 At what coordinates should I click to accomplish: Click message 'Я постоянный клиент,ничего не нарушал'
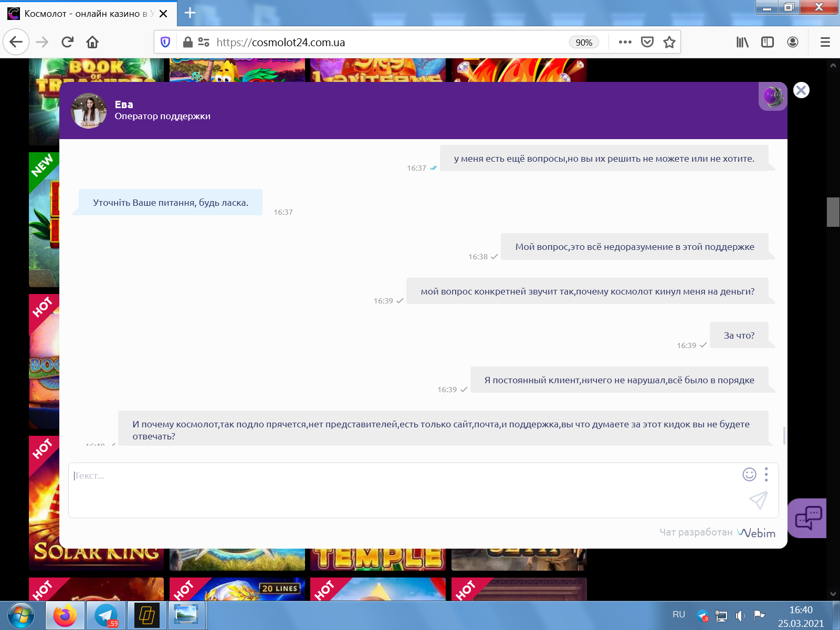(619, 380)
